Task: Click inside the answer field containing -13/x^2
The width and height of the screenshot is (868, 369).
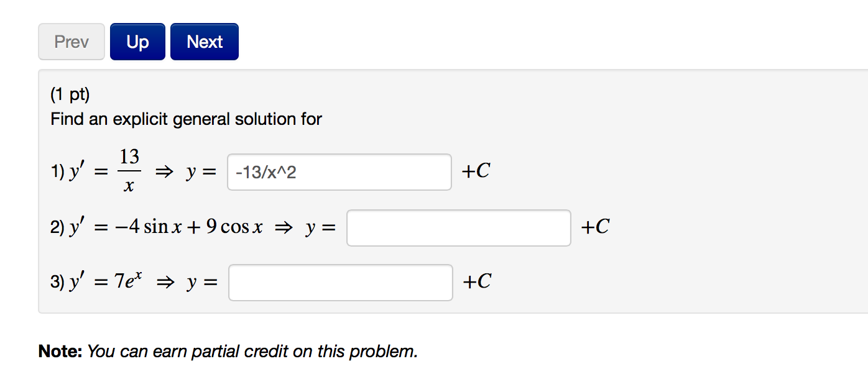Action: pos(339,172)
